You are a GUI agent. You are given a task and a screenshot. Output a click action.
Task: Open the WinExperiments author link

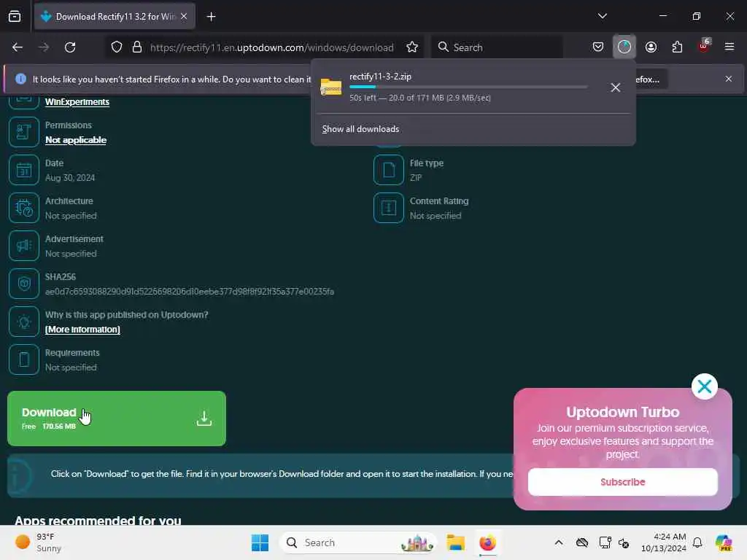point(77,102)
